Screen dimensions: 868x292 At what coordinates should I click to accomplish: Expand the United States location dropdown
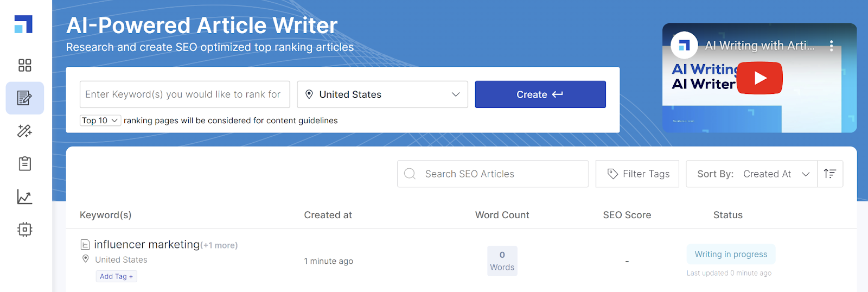382,94
